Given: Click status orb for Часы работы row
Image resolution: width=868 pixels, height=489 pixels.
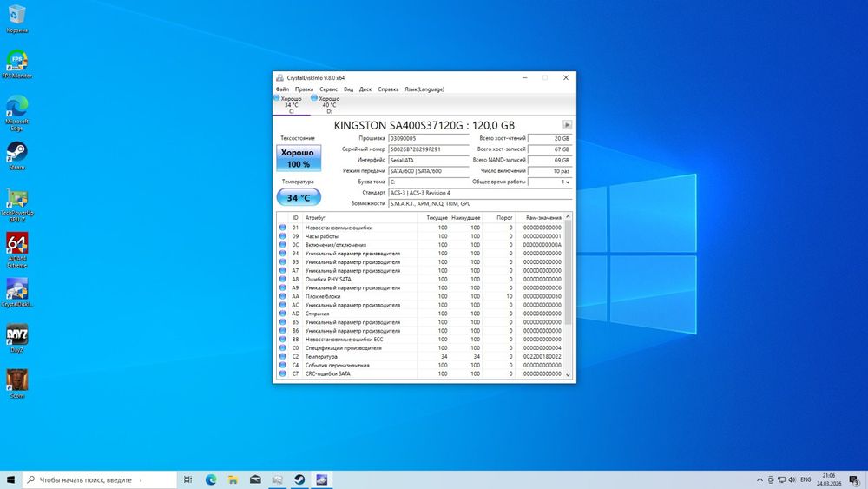Looking at the screenshot, I should point(282,236).
